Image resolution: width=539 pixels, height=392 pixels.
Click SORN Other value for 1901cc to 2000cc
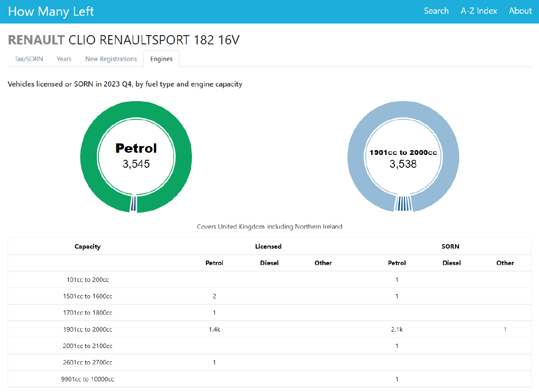(505, 329)
